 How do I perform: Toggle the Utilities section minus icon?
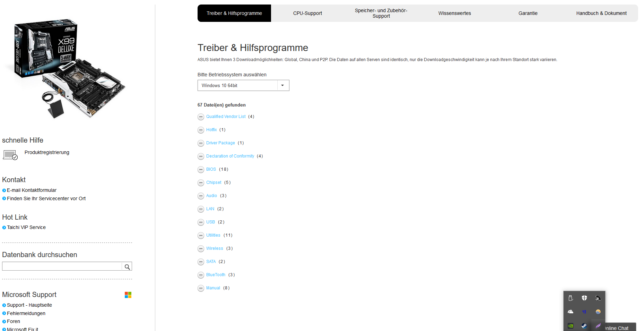[201, 236]
